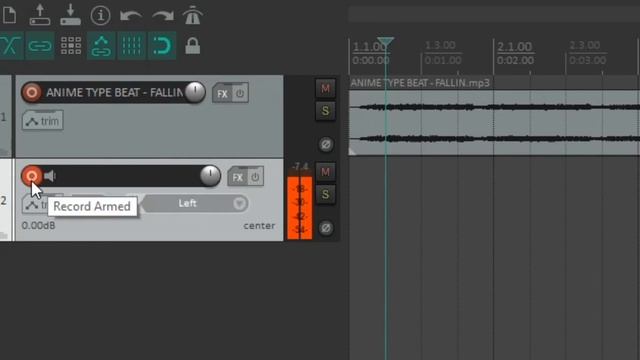640x360 pixels.
Task: Toggle item grouping link icon
Action: click(40, 46)
